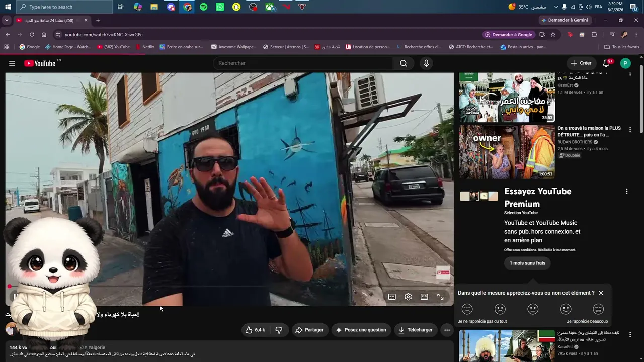This screenshot has width=644, height=362.
Task: Click the Windows taskbar search box
Action: pyautogui.click(x=64, y=7)
